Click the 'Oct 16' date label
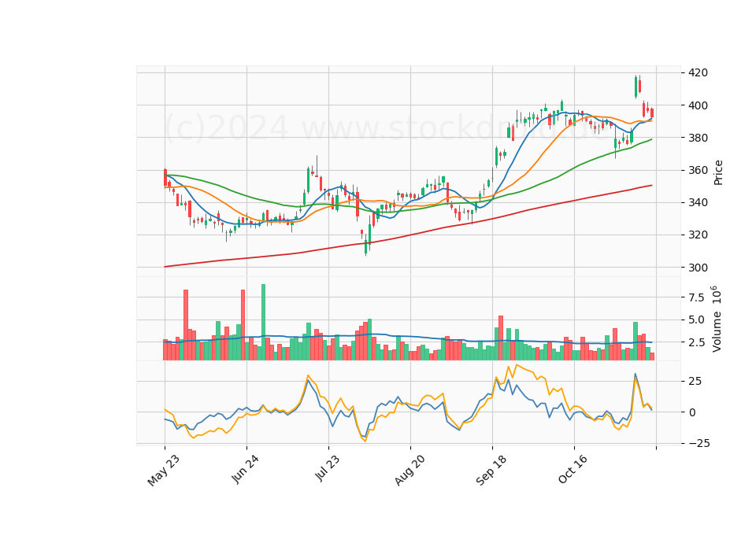The height and width of the screenshot is (543, 756). pos(573,469)
